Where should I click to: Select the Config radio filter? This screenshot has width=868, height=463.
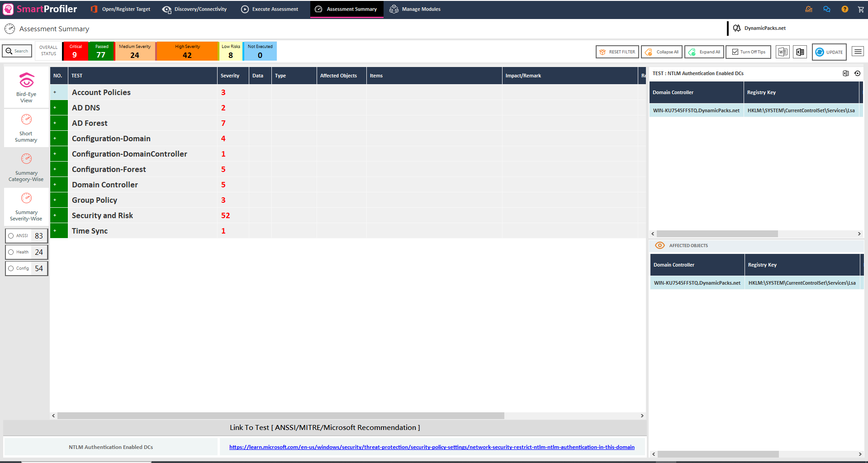click(x=11, y=268)
